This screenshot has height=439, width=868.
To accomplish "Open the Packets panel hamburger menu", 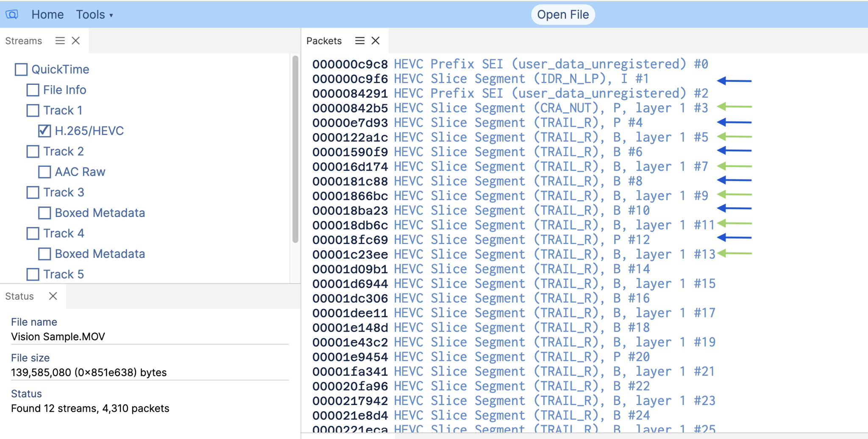I will pos(360,41).
